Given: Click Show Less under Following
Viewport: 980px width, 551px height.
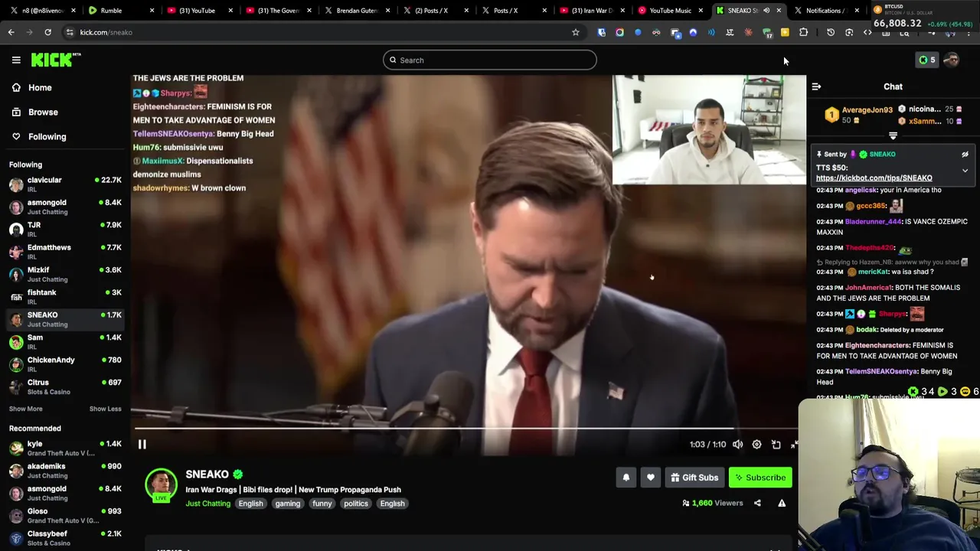Looking at the screenshot, I should pyautogui.click(x=105, y=409).
